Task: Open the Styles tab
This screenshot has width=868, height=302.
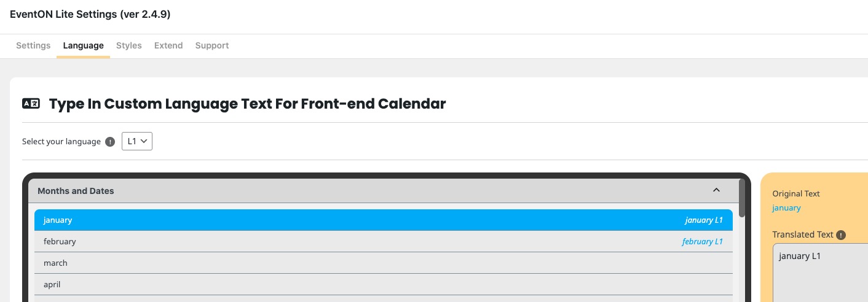Action: (129, 45)
